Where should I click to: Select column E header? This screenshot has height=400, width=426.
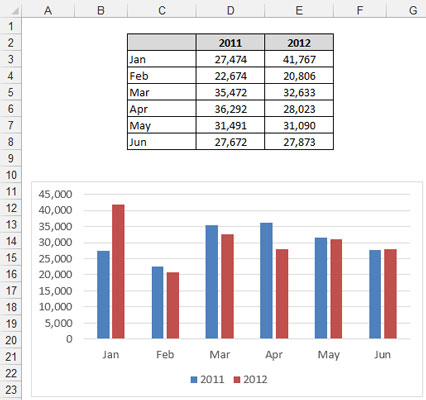tap(299, 10)
